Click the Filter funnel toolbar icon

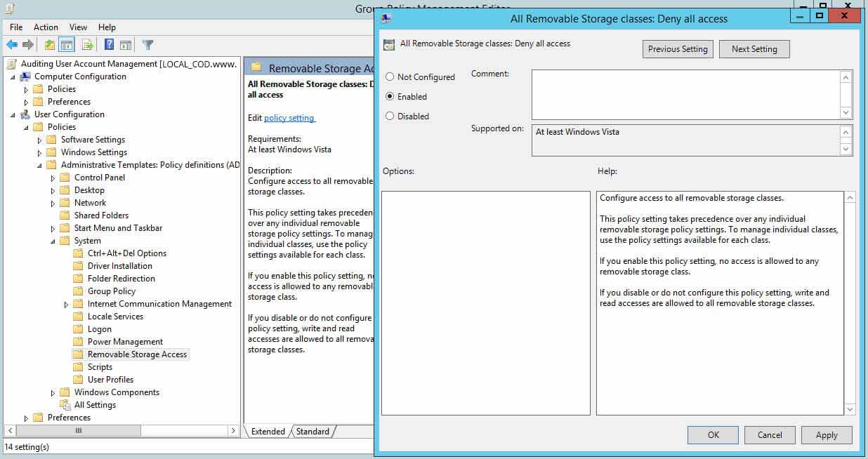click(148, 45)
